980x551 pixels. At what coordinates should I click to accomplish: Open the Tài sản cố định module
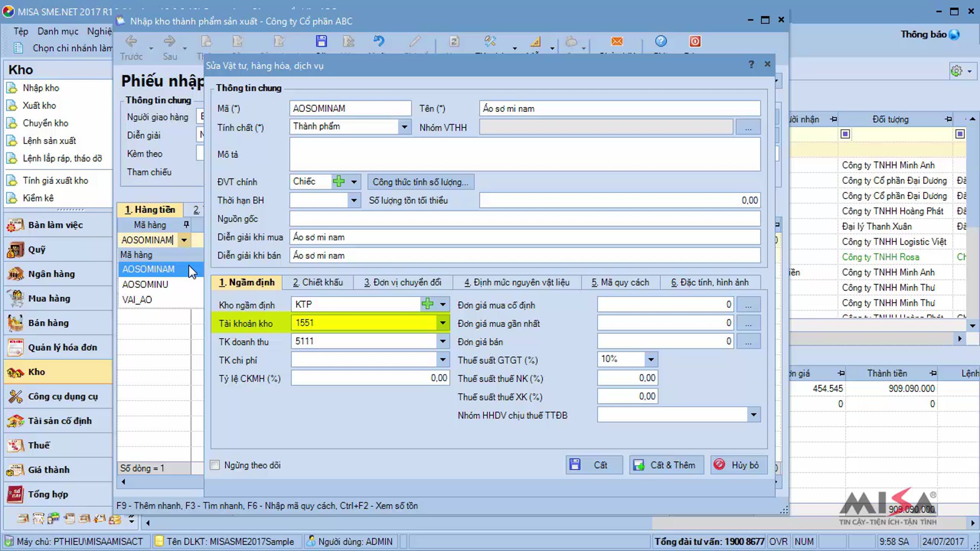(58, 421)
